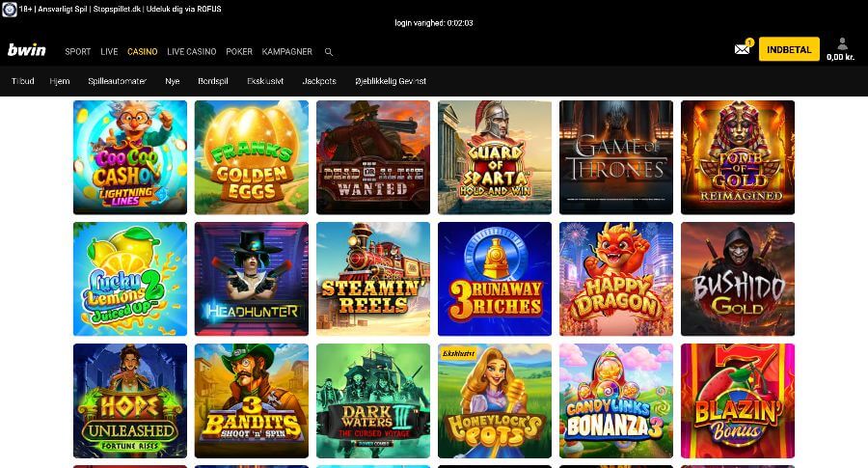Select the Spilleautomater tab

(x=117, y=81)
